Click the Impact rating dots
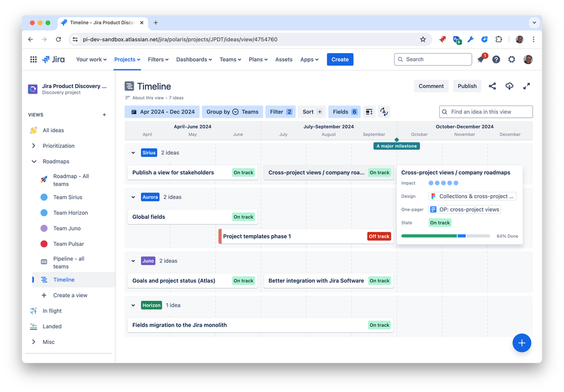 point(443,183)
